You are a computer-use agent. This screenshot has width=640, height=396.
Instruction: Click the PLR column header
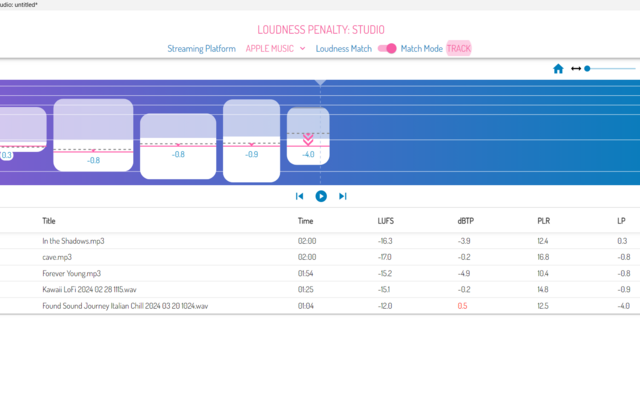point(543,221)
